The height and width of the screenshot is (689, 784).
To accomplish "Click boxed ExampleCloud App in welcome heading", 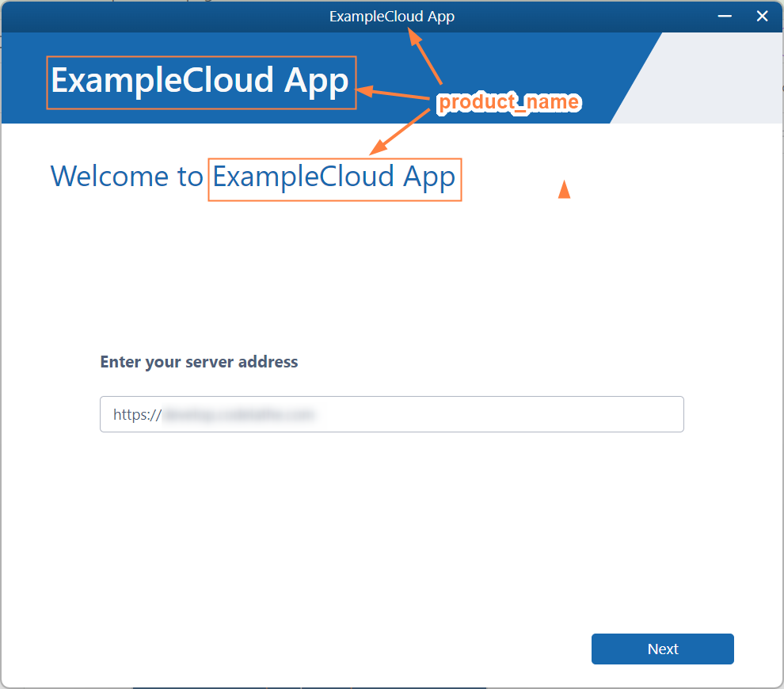I will point(334,176).
